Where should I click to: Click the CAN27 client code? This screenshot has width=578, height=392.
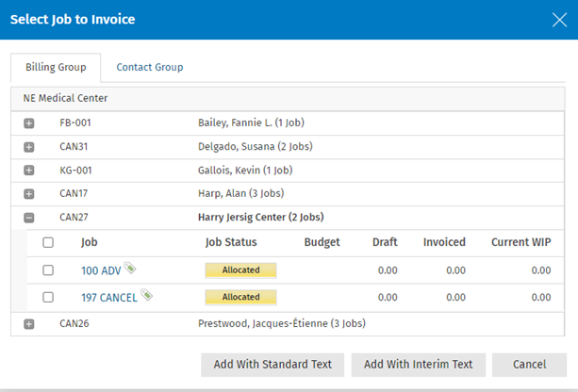(74, 217)
